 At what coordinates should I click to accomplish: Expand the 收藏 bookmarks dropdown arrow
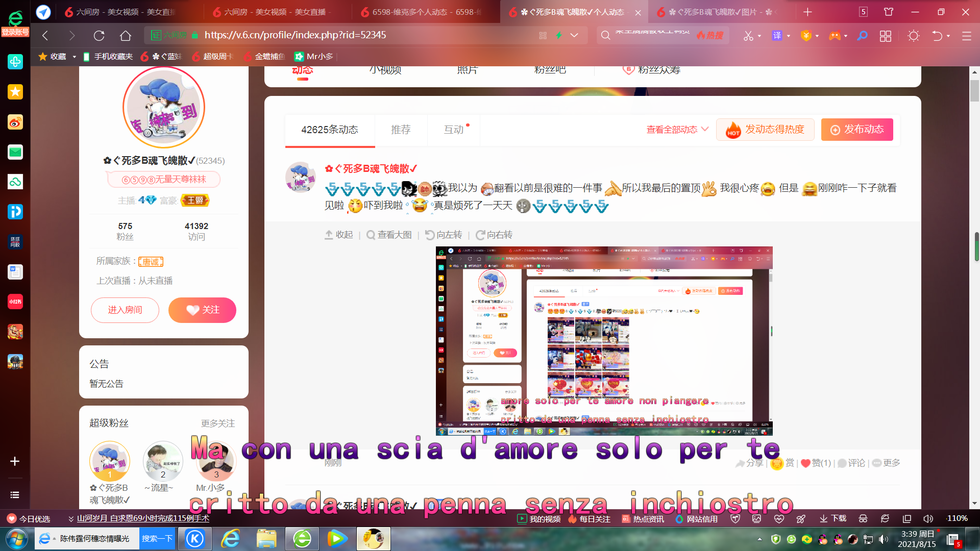coord(74,57)
